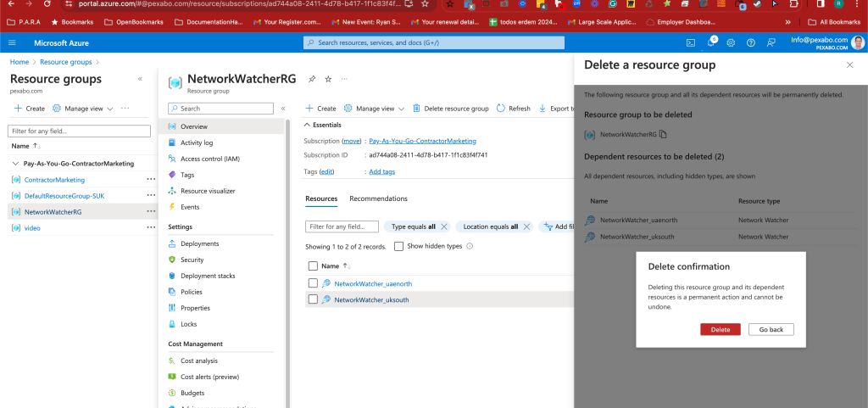Open more options for NetworkWatcherRG row
Image resolution: width=868 pixels, height=408 pixels.
pyautogui.click(x=151, y=211)
